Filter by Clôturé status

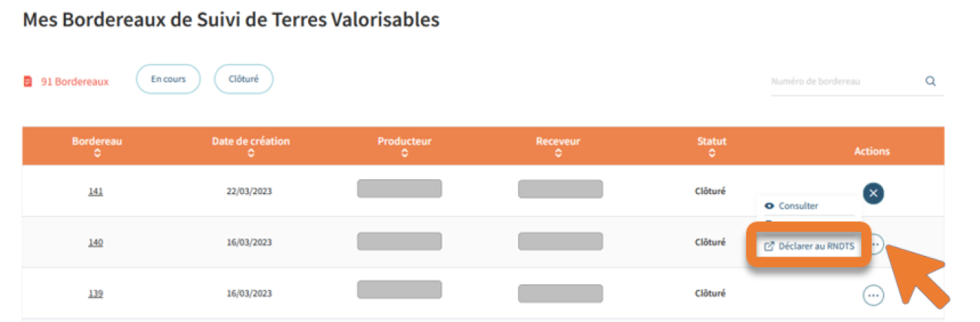pyautogui.click(x=243, y=79)
